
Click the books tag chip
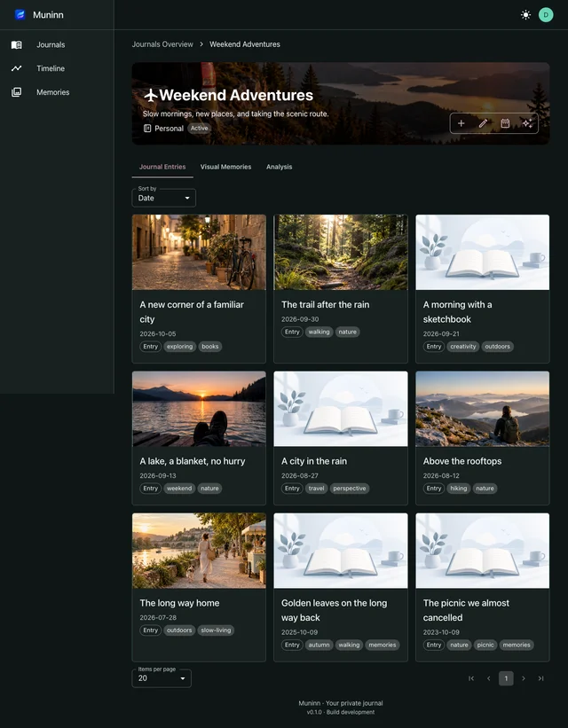[x=210, y=347]
